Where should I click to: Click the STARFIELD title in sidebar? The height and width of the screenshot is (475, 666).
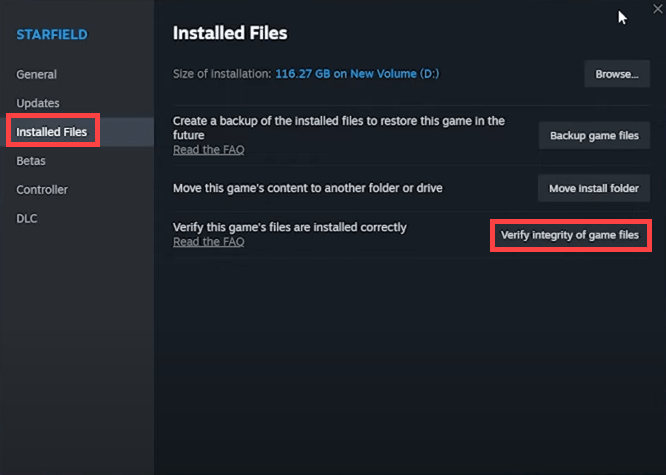click(x=52, y=34)
